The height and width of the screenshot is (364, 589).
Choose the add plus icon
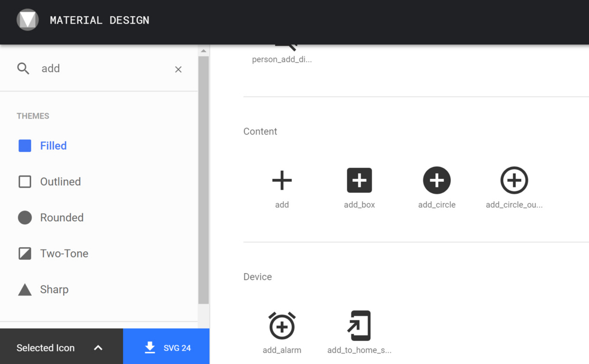[282, 181]
